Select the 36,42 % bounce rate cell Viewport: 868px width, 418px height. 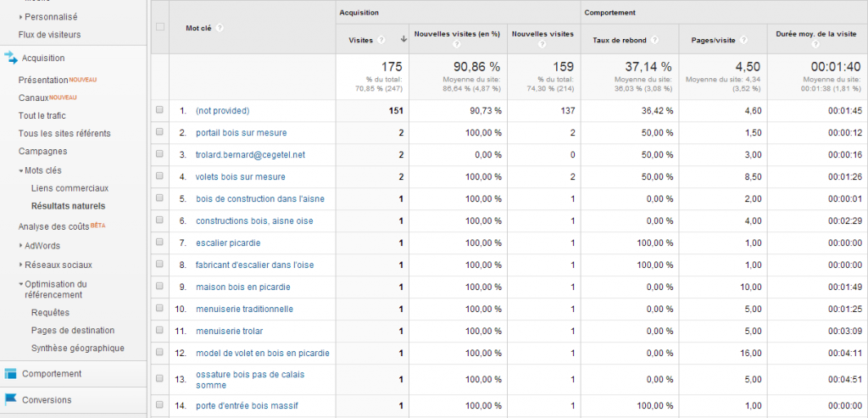coord(656,111)
